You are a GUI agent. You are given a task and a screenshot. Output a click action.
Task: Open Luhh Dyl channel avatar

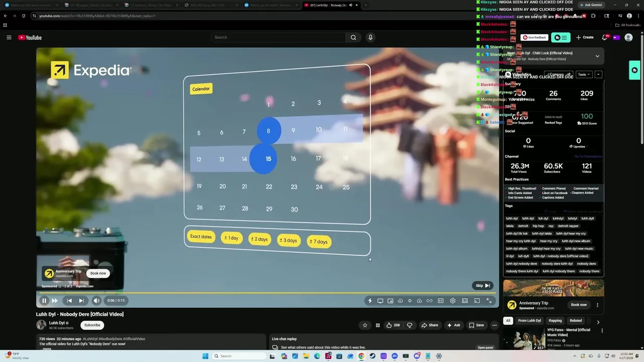tap(41, 325)
